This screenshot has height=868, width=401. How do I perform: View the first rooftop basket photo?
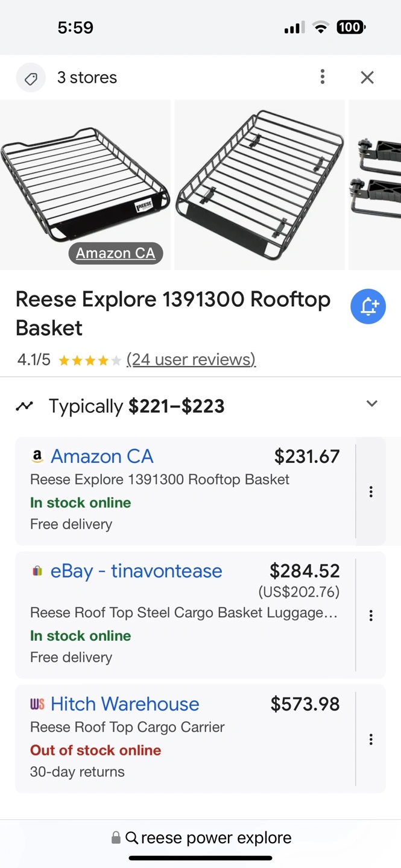click(84, 181)
